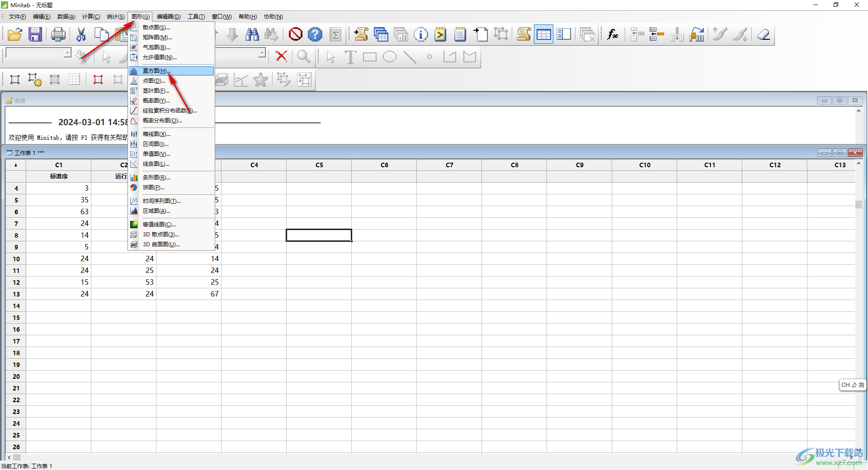This screenshot has height=470, width=868.
Task: Choose 3D 曲面图(U)... menu entry
Action: point(171,244)
